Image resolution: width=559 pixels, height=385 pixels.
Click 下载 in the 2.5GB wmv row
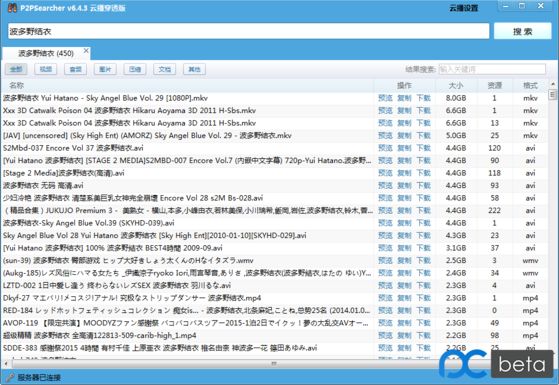424,261
